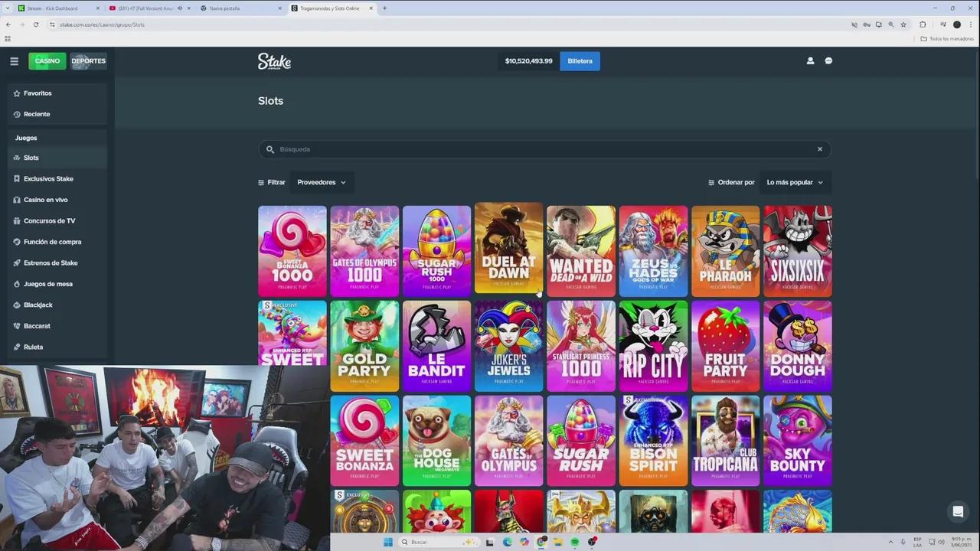Screen dimensions: 980x551
Task: Open the Rip City game
Action: click(x=653, y=346)
